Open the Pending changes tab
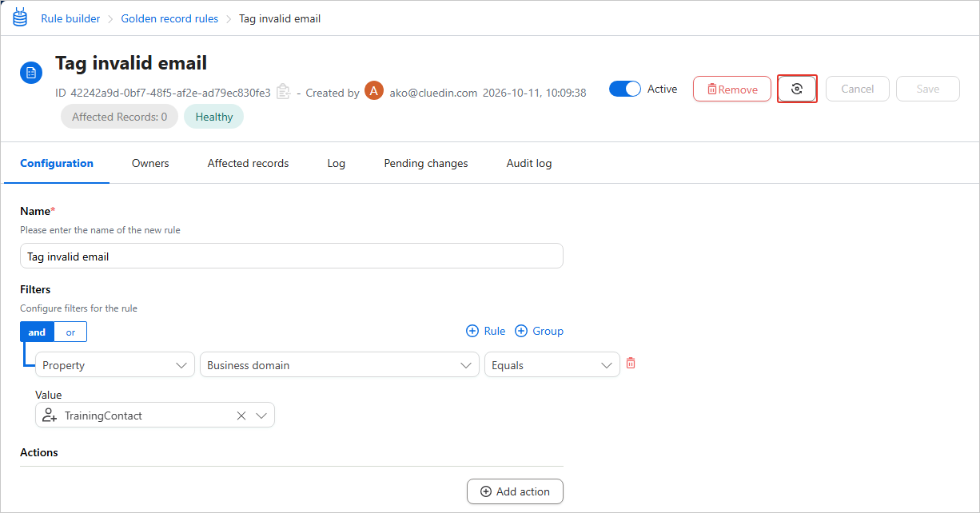The image size is (980, 513). coord(426,163)
